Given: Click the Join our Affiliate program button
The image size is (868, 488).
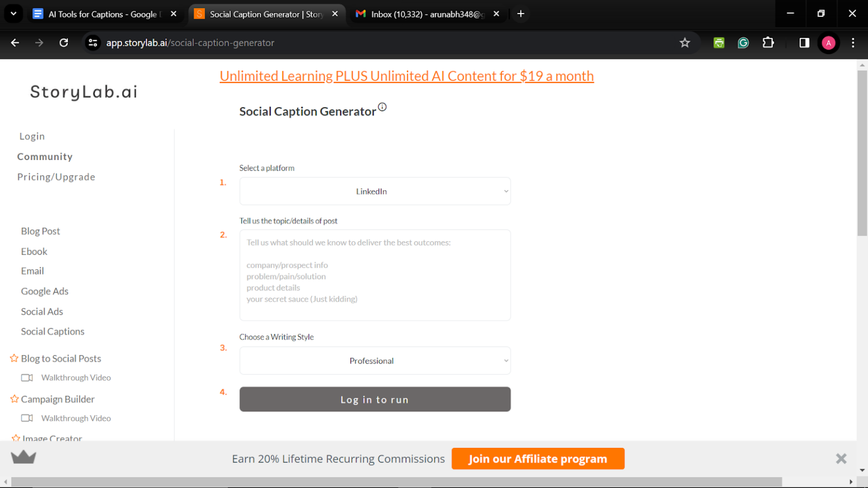Looking at the screenshot, I should click(537, 458).
